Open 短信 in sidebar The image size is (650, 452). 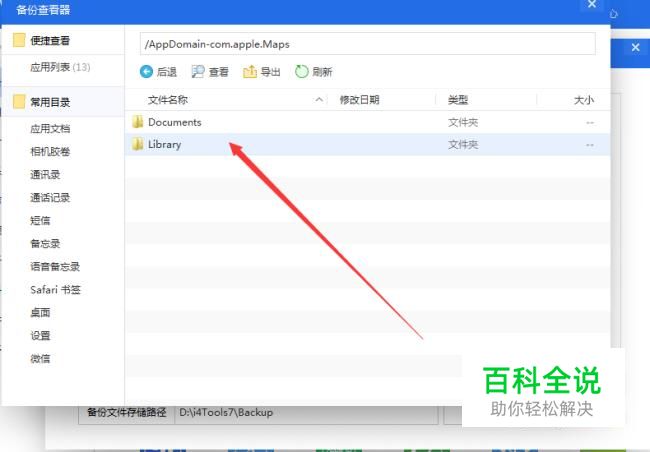[40, 220]
